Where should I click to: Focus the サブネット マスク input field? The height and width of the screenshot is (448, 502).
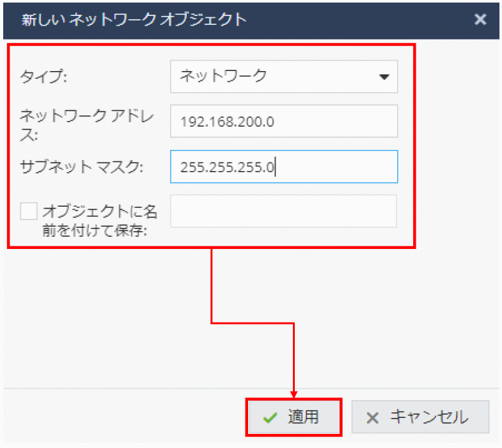click(283, 167)
